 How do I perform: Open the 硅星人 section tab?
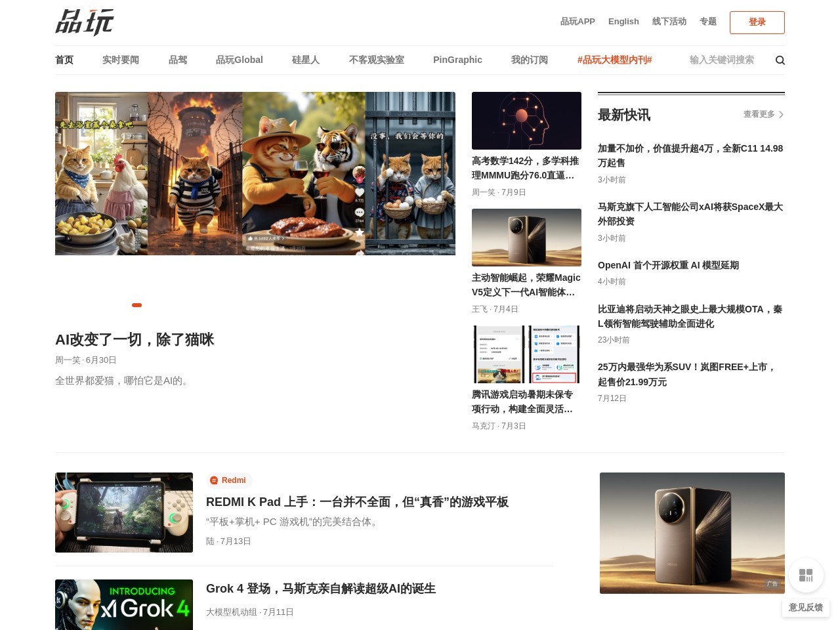point(305,60)
